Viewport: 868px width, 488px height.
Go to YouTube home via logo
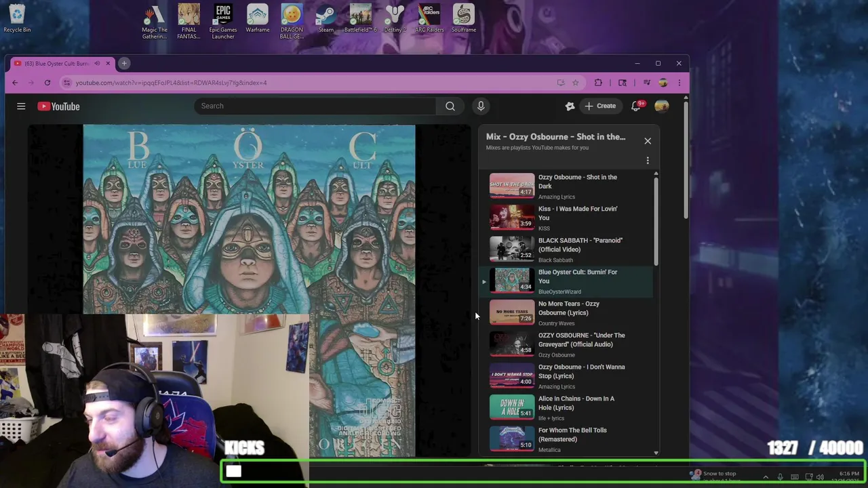coord(58,106)
